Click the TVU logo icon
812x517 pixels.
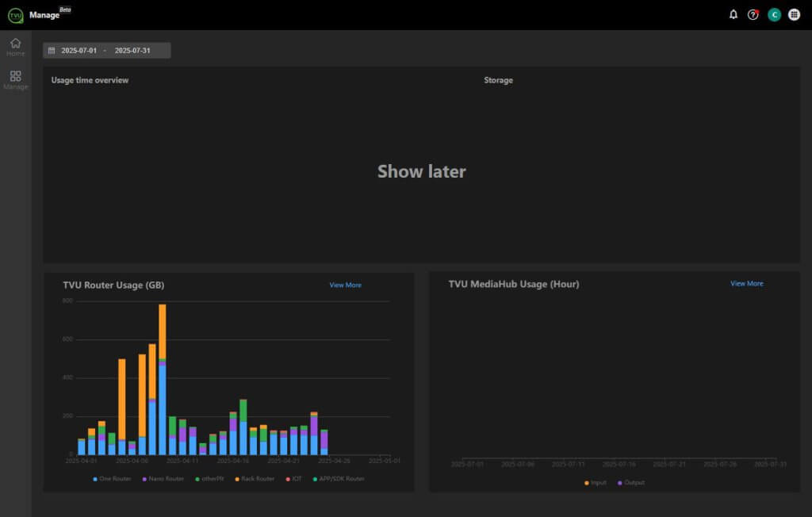16,15
